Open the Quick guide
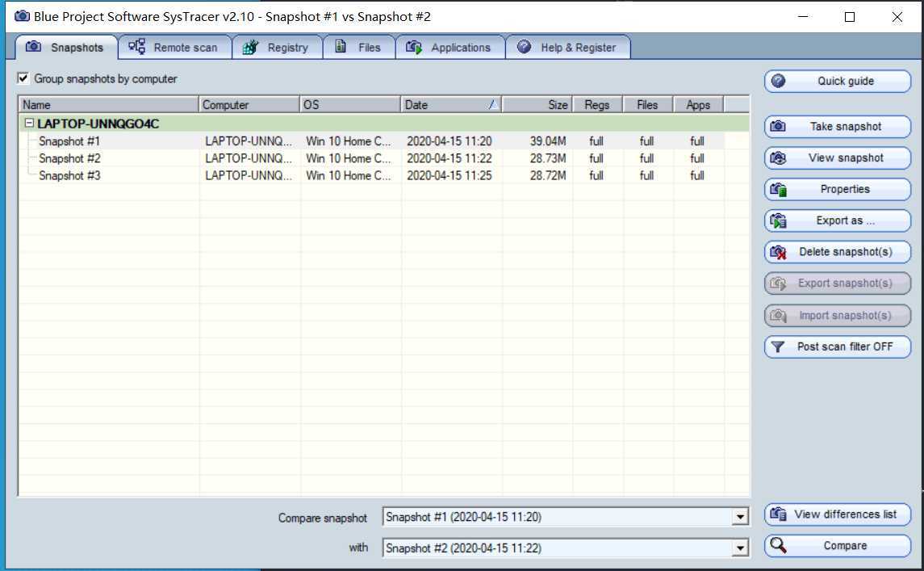The height and width of the screenshot is (571, 924). tap(838, 81)
